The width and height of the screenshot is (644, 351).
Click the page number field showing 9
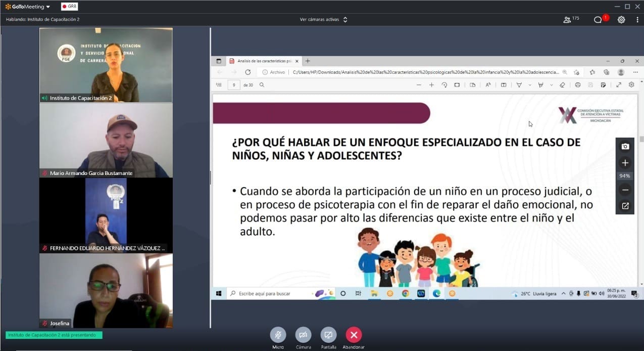click(233, 85)
